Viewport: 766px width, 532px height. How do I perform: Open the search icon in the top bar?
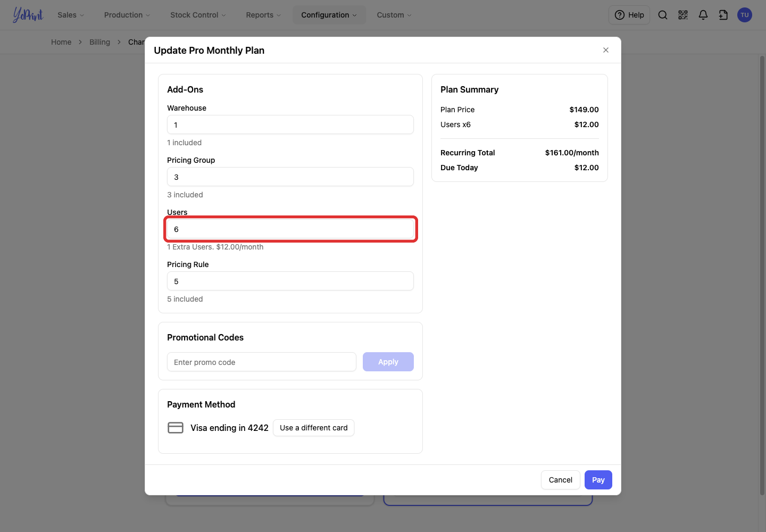[x=663, y=15]
